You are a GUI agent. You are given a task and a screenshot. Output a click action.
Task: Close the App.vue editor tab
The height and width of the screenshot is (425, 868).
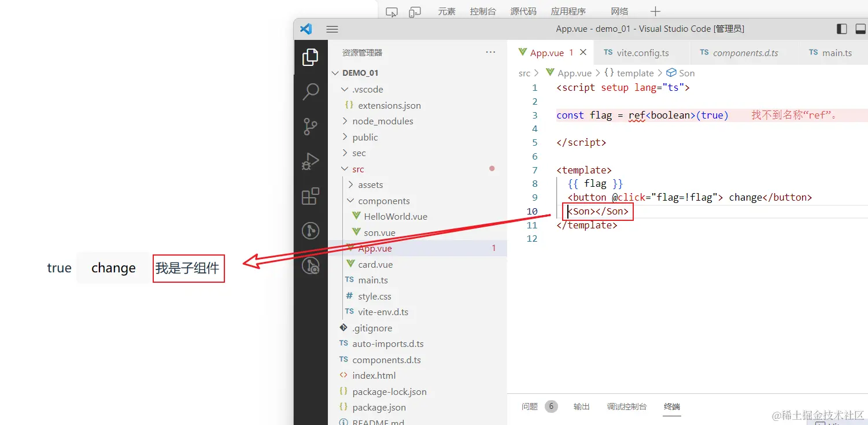point(583,52)
